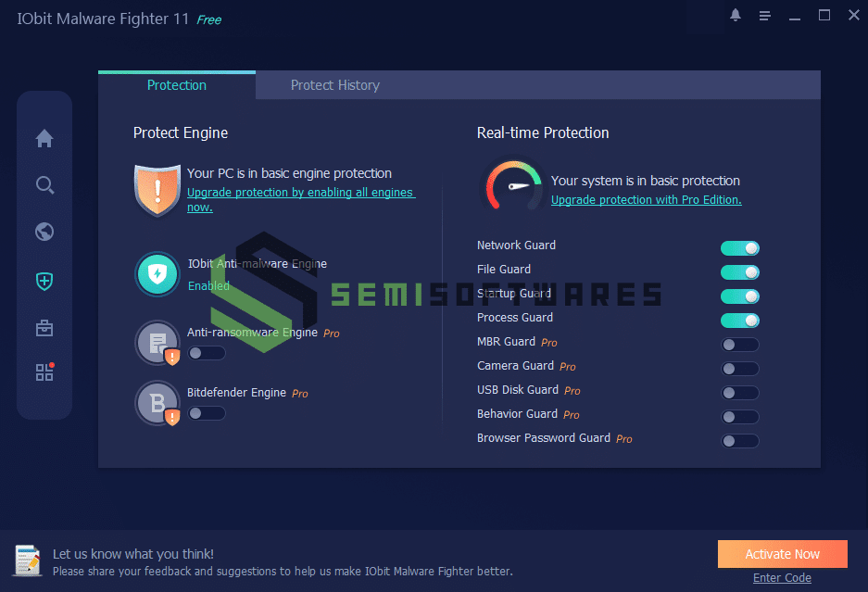Screen dimensions: 868x592
Task: Select the Security Guard shield icon in sidebar
Action: pyautogui.click(x=44, y=282)
